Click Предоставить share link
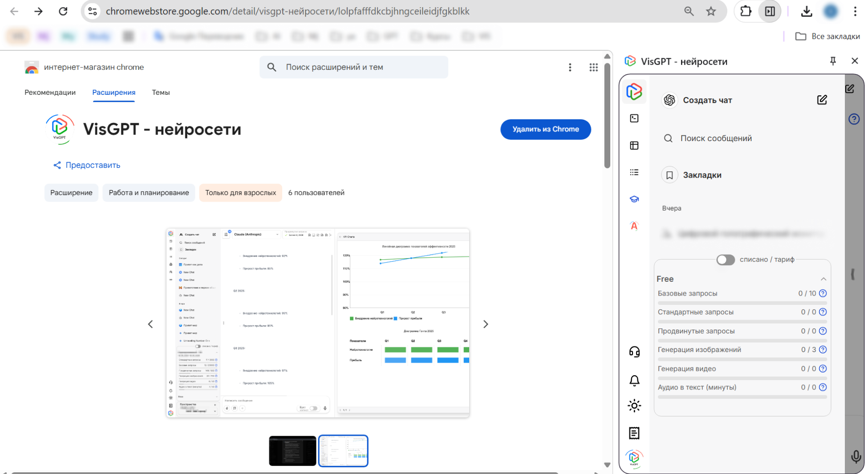Image resolution: width=868 pixels, height=474 pixels. (x=87, y=165)
